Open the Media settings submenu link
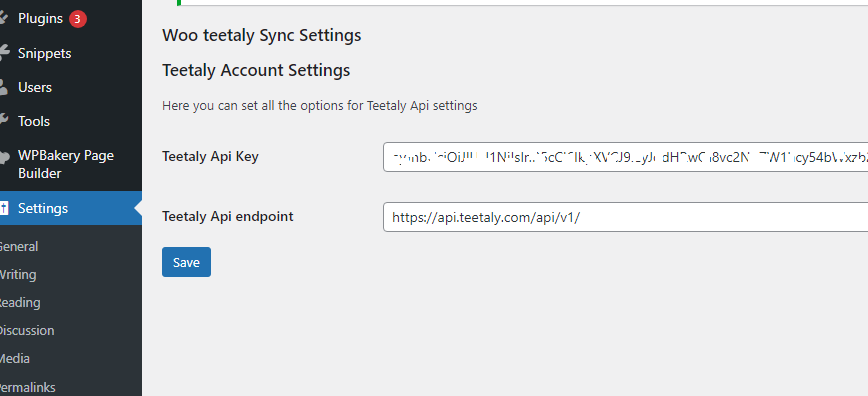868x396 pixels. 14,359
